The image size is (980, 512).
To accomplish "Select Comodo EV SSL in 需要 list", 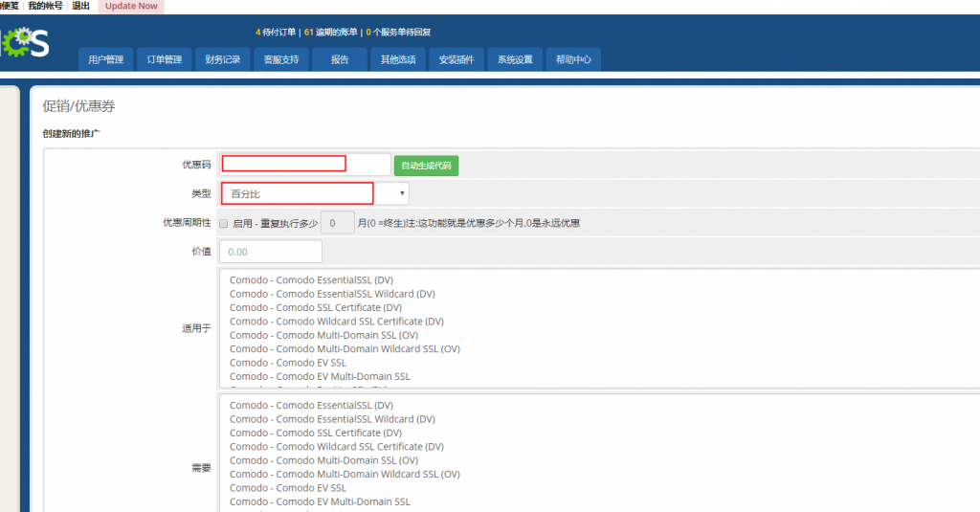I will (x=287, y=488).
